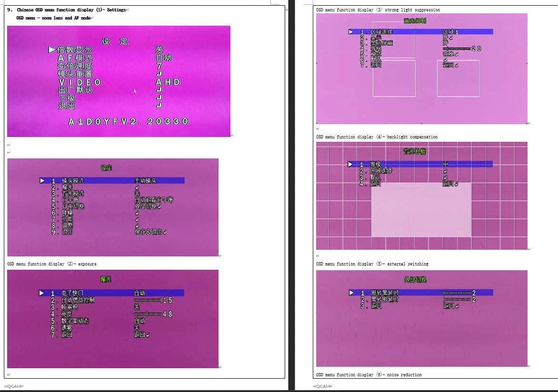Viewport: 558px width, 392px height.
Task: Click the triangle pointer beside 倍数显示
Action: 52,49
